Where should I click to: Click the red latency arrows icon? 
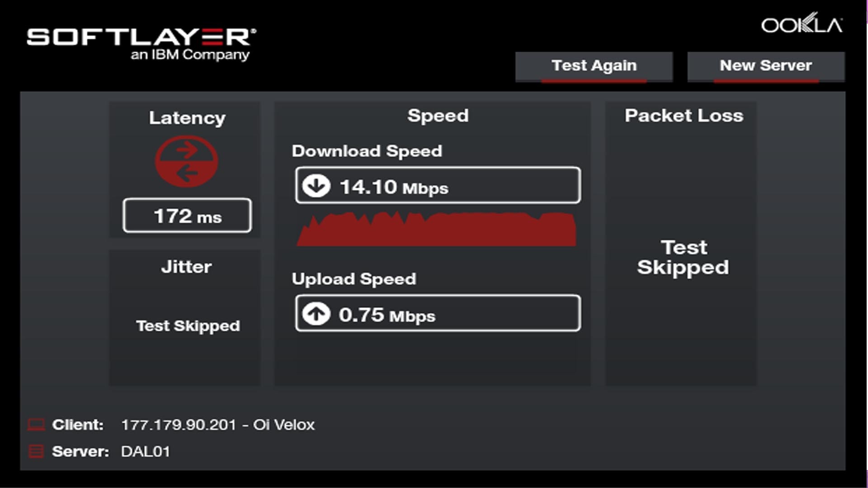coord(187,162)
